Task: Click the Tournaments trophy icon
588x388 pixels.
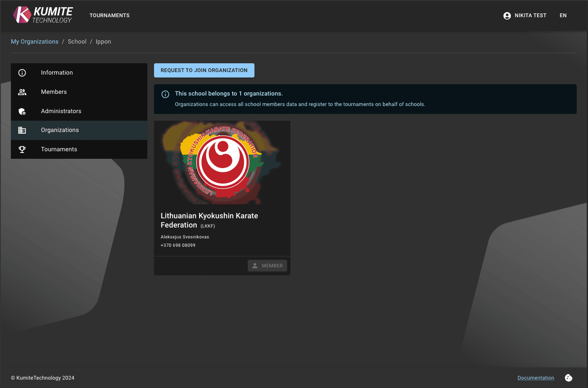Action: click(22, 150)
